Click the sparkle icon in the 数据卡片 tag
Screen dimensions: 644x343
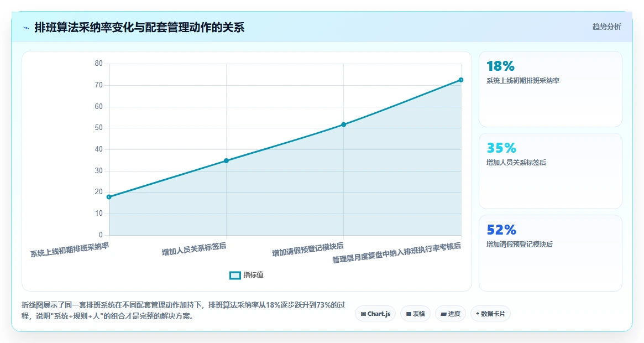pyautogui.click(x=477, y=314)
